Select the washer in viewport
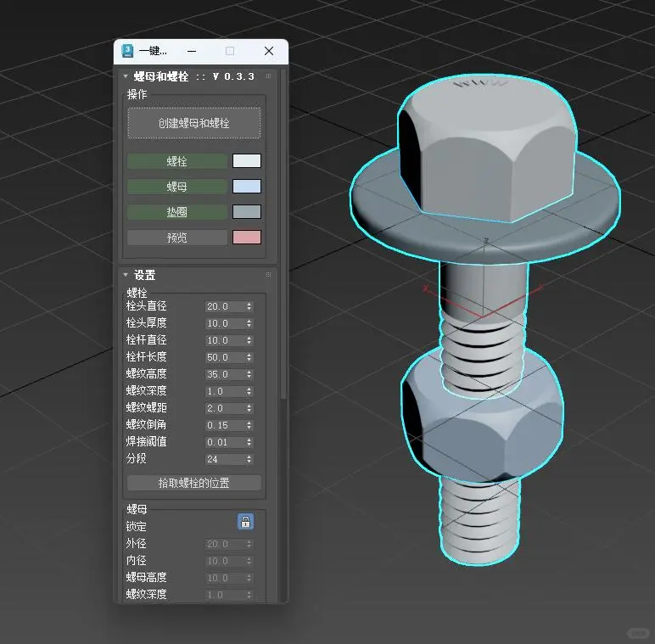The width and height of the screenshot is (655, 644). click(x=484, y=240)
